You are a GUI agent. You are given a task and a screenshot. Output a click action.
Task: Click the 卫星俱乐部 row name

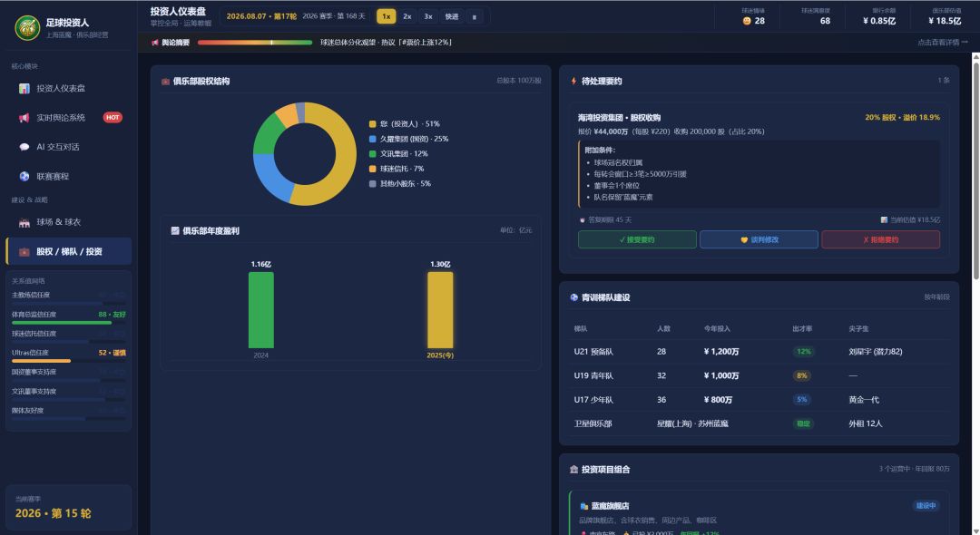click(593, 423)
